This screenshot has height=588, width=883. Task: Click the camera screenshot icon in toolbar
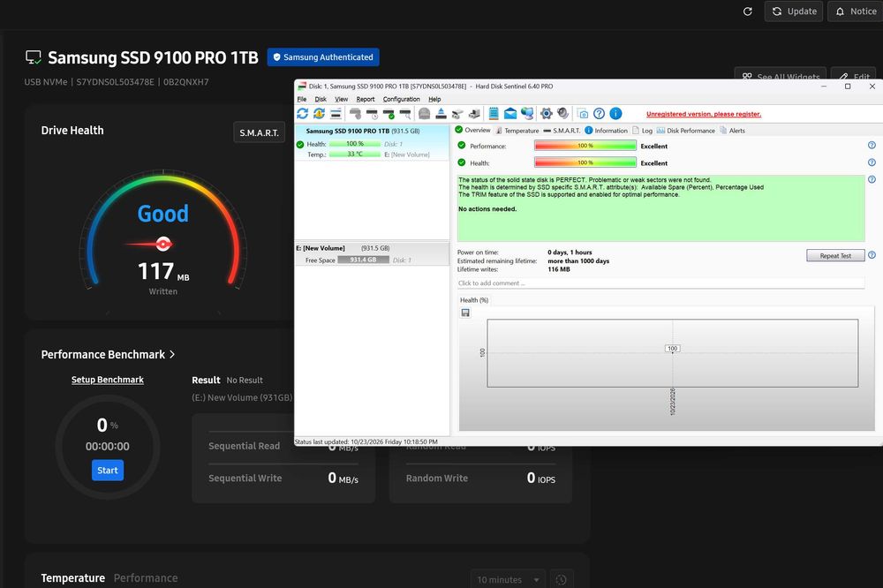(x=583, y=114)
